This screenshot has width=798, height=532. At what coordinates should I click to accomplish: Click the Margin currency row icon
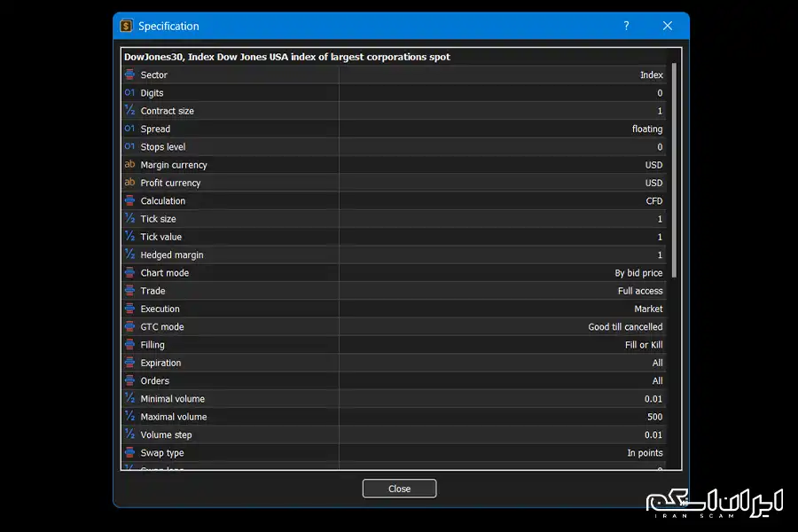click(x=129, y=164)
